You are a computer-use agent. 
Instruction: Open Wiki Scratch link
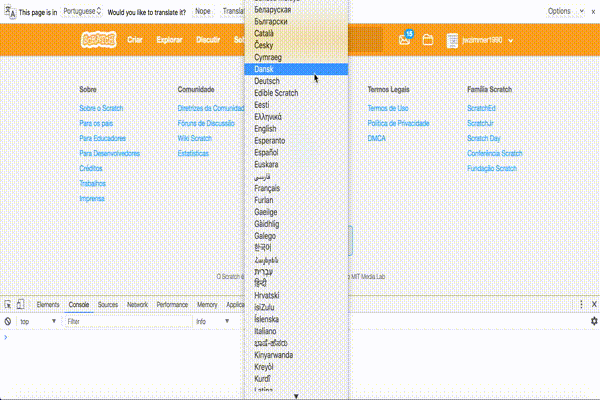click(194, 138)
